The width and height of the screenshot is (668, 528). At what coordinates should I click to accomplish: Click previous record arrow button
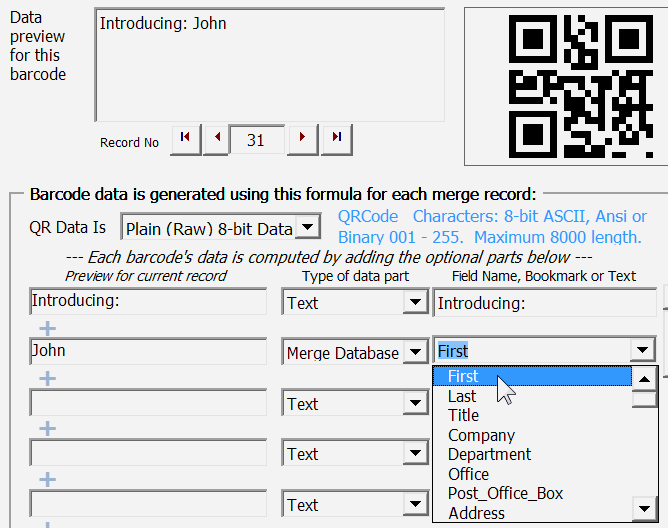[x=216, y=140]
